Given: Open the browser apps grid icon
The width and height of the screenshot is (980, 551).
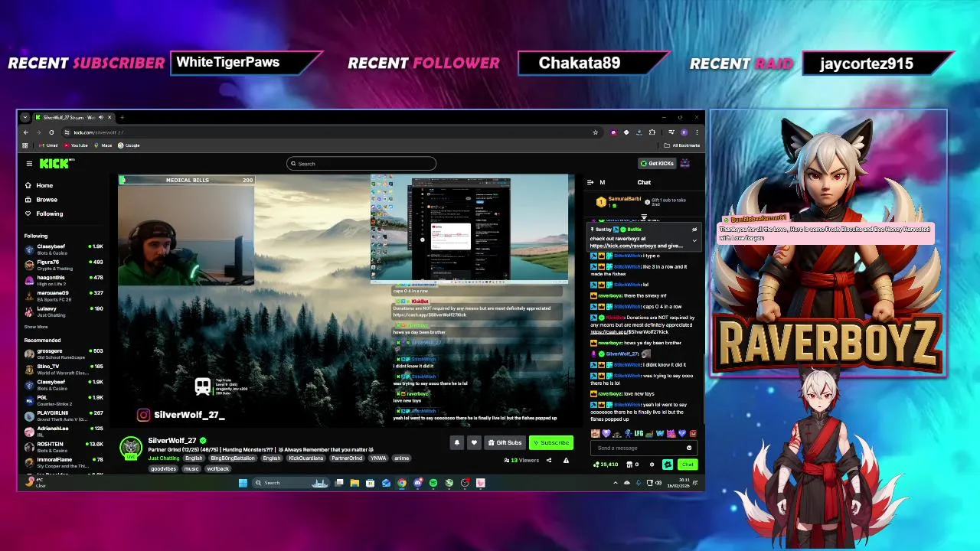Looking at the screenshot, I should pyautogui.click(x=25, y=145).
